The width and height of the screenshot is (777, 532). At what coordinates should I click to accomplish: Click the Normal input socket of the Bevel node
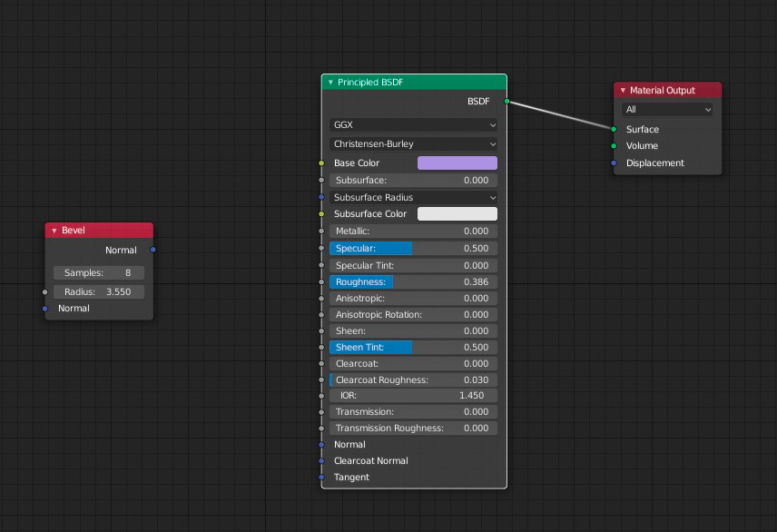click(44, 308)
